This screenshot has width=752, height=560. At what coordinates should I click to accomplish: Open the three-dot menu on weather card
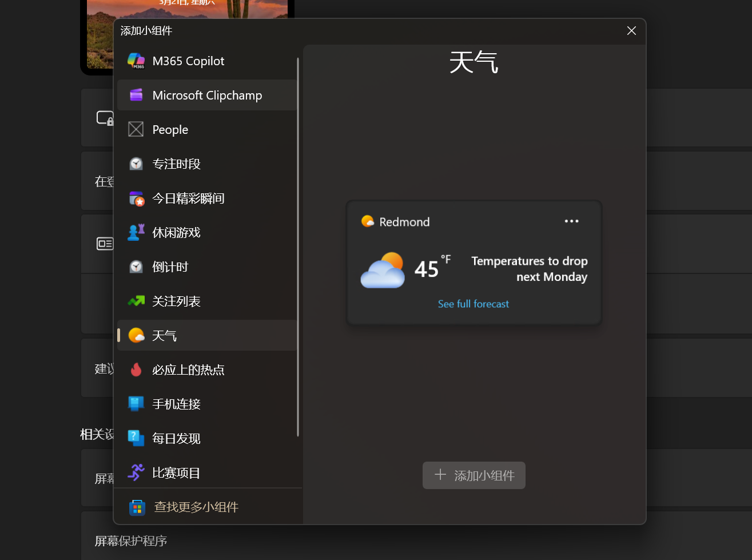click(571, 221)
